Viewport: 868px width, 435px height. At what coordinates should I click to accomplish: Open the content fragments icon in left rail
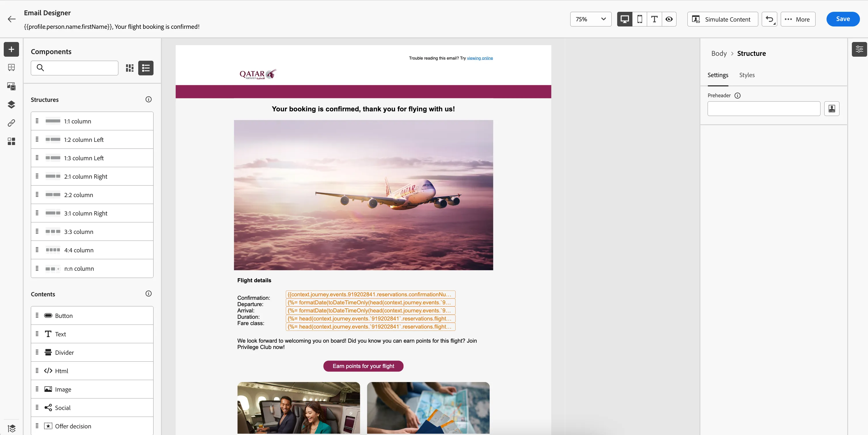[x=11, y=68]
